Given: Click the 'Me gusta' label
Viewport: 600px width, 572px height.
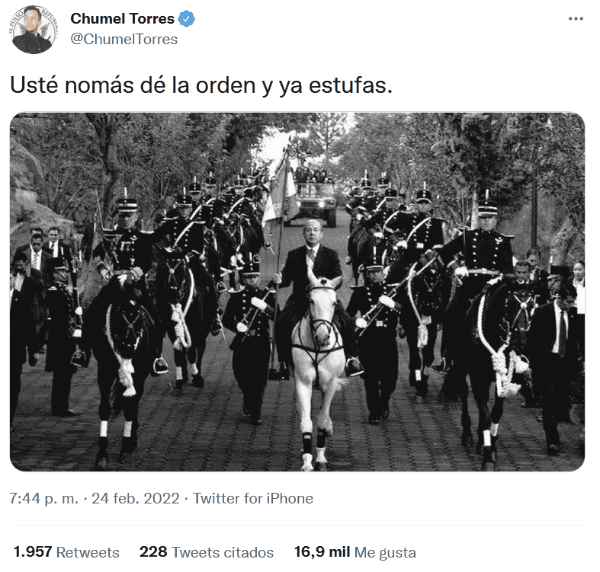Looking at the screenshot, I should click(385, 553).
